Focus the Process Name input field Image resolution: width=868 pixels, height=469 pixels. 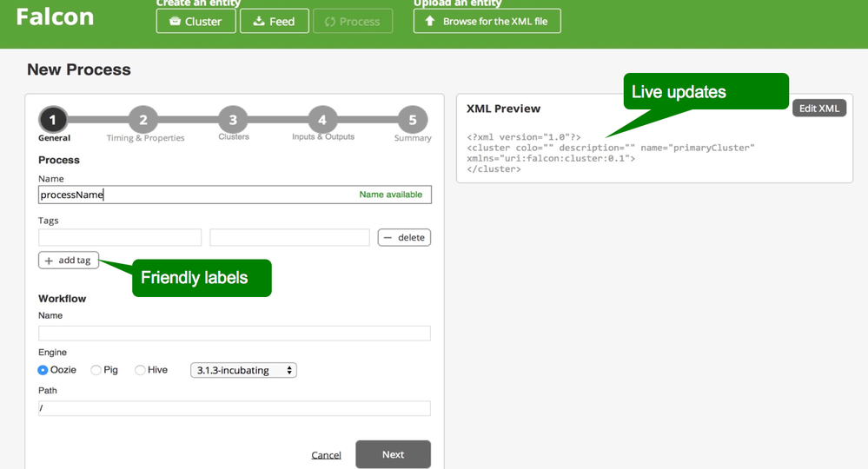click(235, 195)
